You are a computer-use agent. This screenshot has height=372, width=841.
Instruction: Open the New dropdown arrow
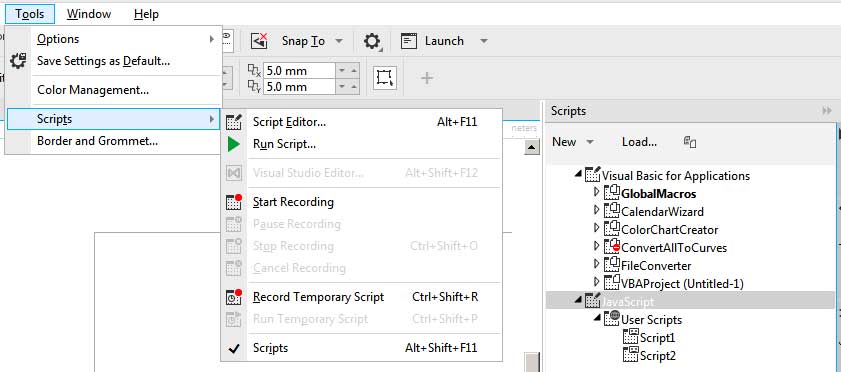click(590, 143)
